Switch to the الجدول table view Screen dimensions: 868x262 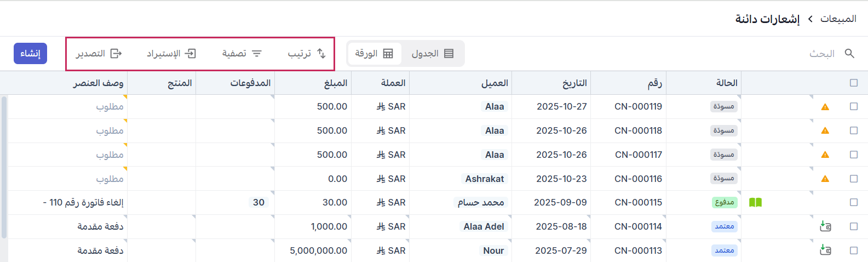[x=433, y=53]
